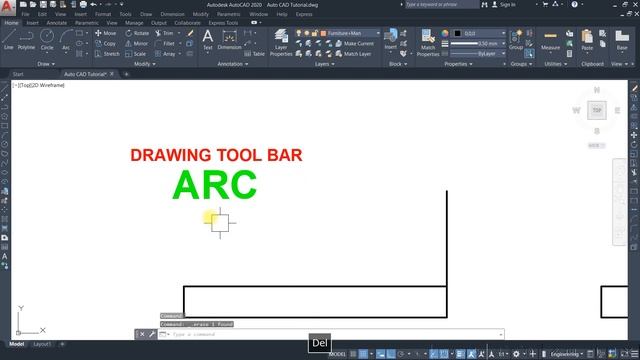Toggle layer on/off lightbulb icon
This screenshot has width=640, height=360.
click(x=299, y=33)
